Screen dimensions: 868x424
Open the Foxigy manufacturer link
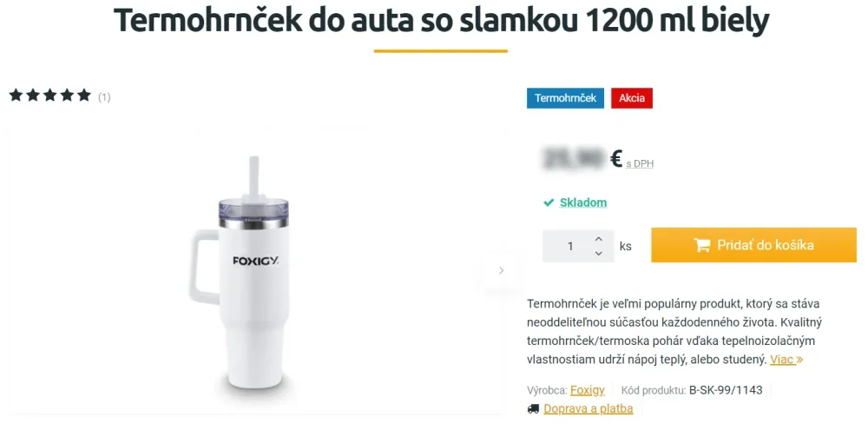588,390
